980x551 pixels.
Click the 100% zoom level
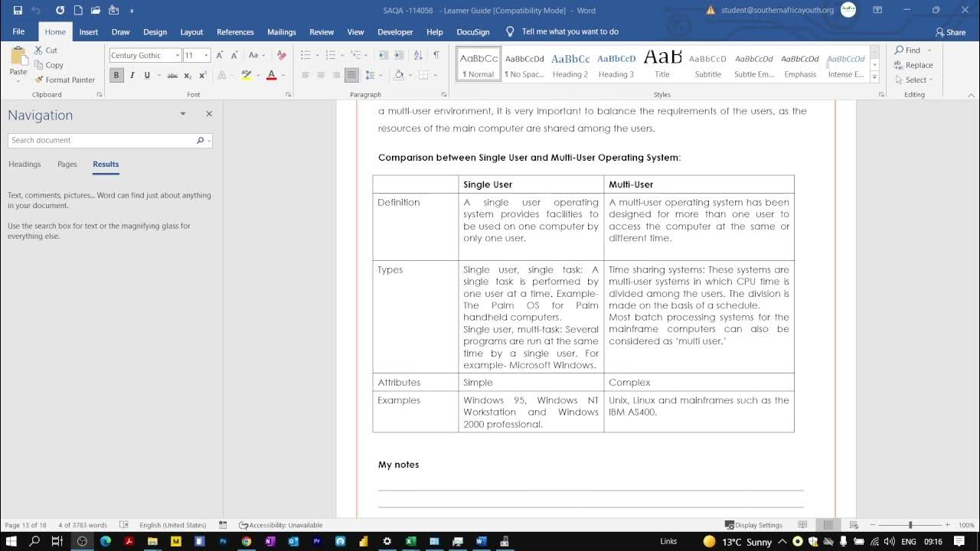coord(965,525)
